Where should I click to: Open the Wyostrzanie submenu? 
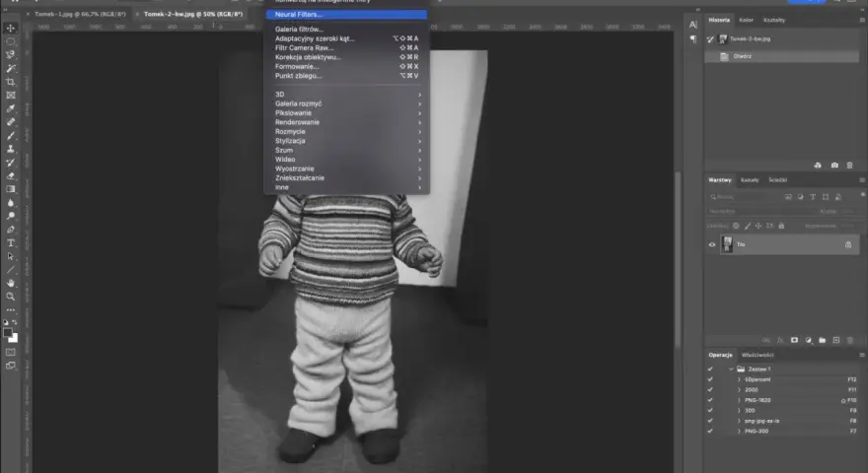(346, 169)
